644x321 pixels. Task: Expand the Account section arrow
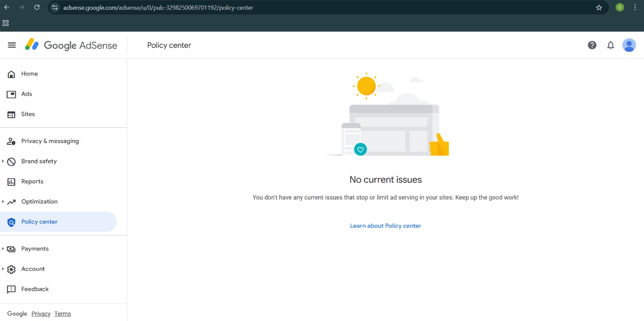3,269
